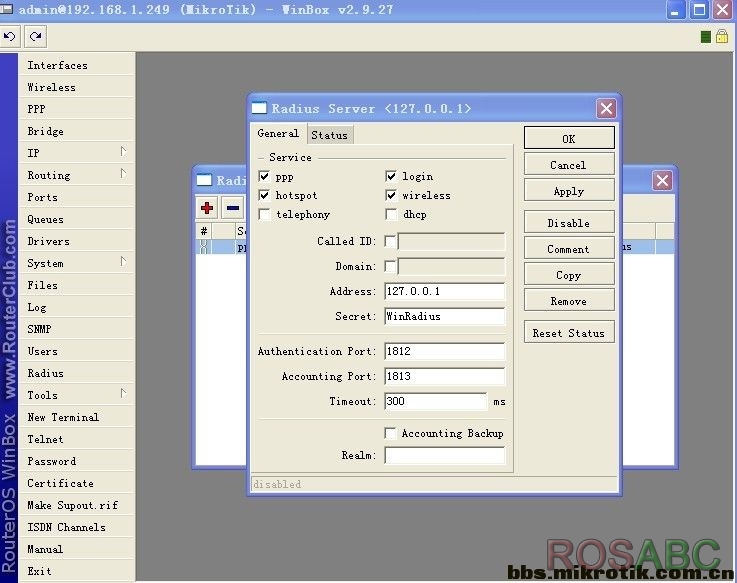Click the Copy button

coord(569,275)
